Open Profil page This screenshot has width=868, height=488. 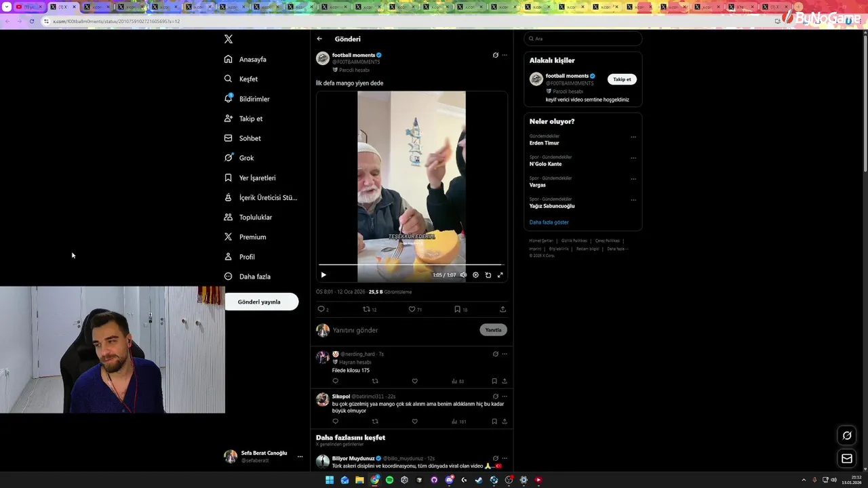tap(239, 257)
